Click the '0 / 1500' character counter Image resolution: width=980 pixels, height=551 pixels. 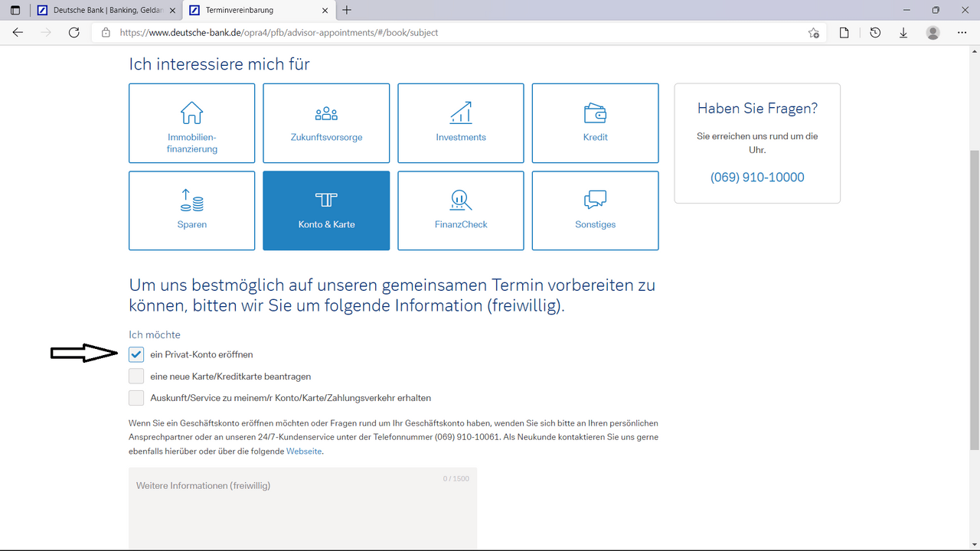(x=456, y=479)
